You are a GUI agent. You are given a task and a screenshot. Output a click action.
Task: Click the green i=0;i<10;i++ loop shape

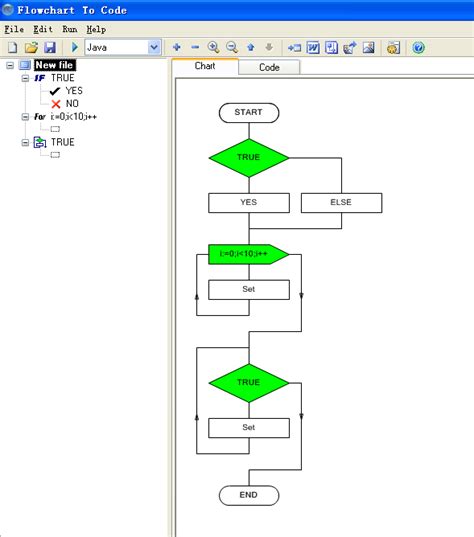(x=248, y=254)
